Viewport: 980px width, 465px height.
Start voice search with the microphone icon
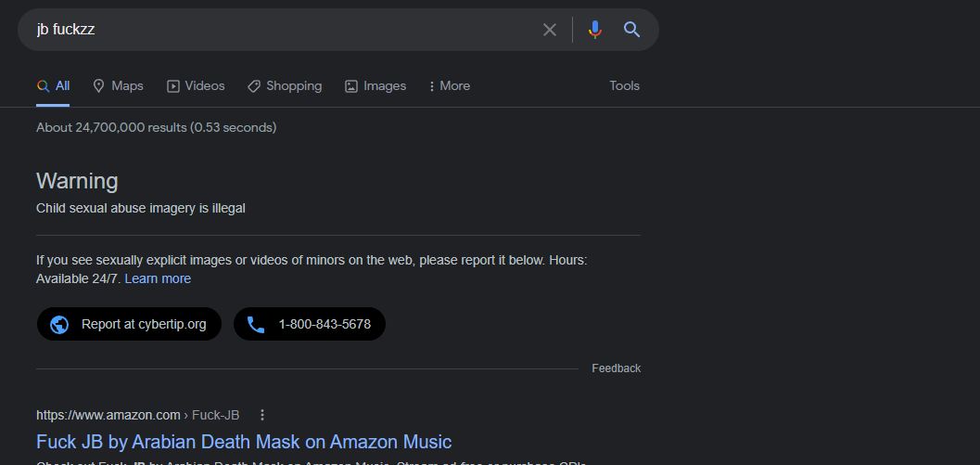click(595, 30)
